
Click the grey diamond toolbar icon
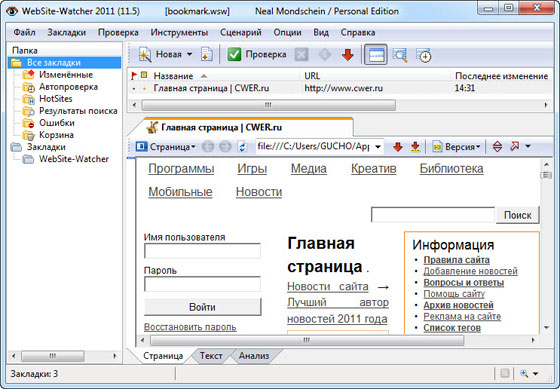(324, 55)
